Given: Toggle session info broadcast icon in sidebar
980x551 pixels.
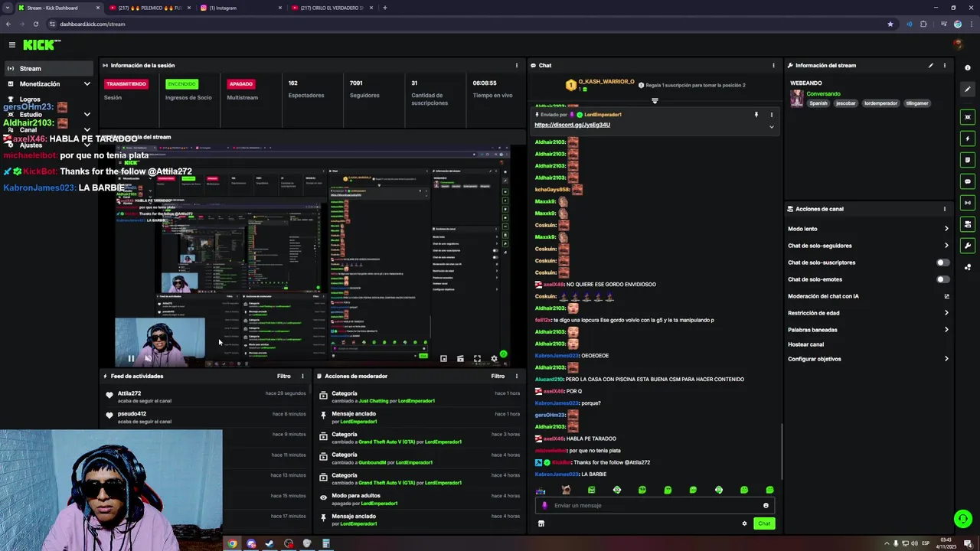Looking at the screenshot, I should (968, 203).
